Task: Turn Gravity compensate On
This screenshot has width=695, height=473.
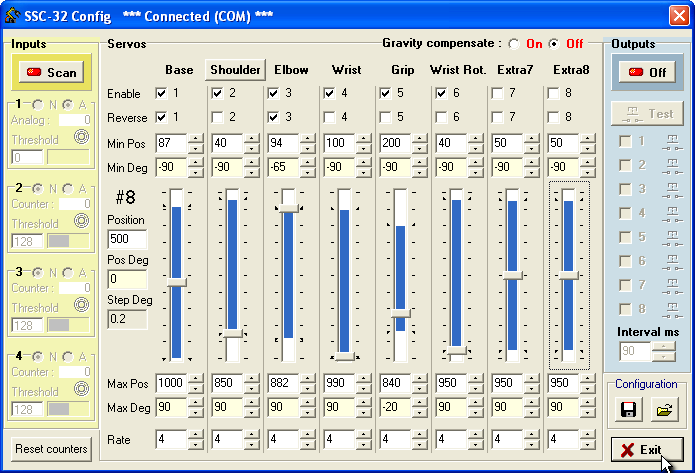Action: coord(514,44)
